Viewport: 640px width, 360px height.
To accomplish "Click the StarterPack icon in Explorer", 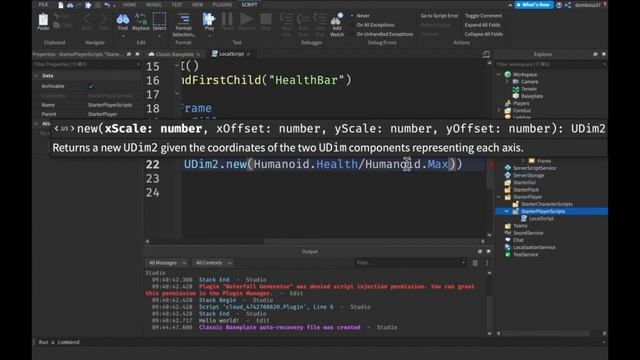I will (508, 189).
